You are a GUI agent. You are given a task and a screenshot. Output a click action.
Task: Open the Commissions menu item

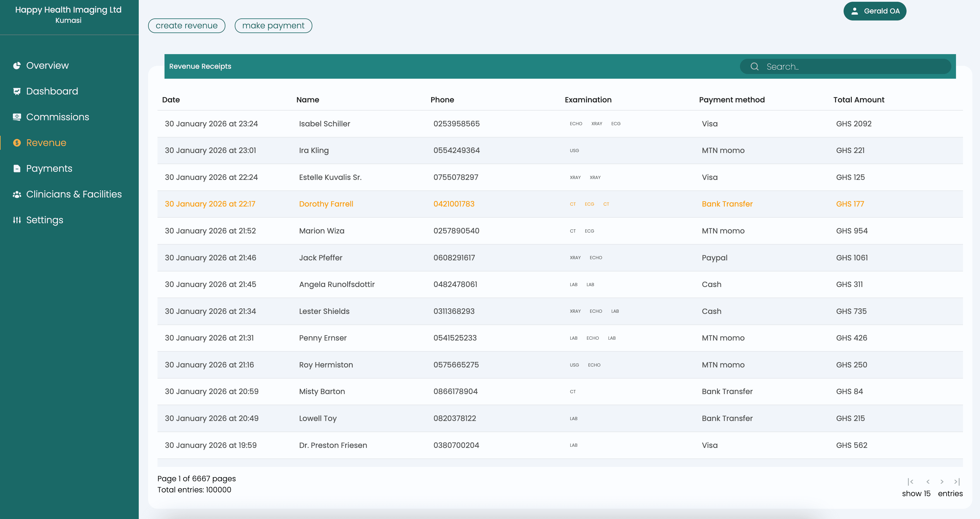(x=57, y=117)
